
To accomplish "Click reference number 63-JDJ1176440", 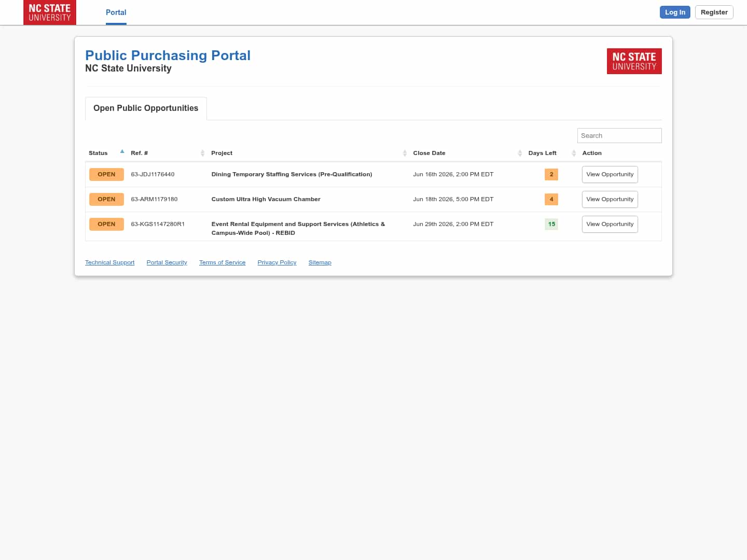I will (153, 174).
